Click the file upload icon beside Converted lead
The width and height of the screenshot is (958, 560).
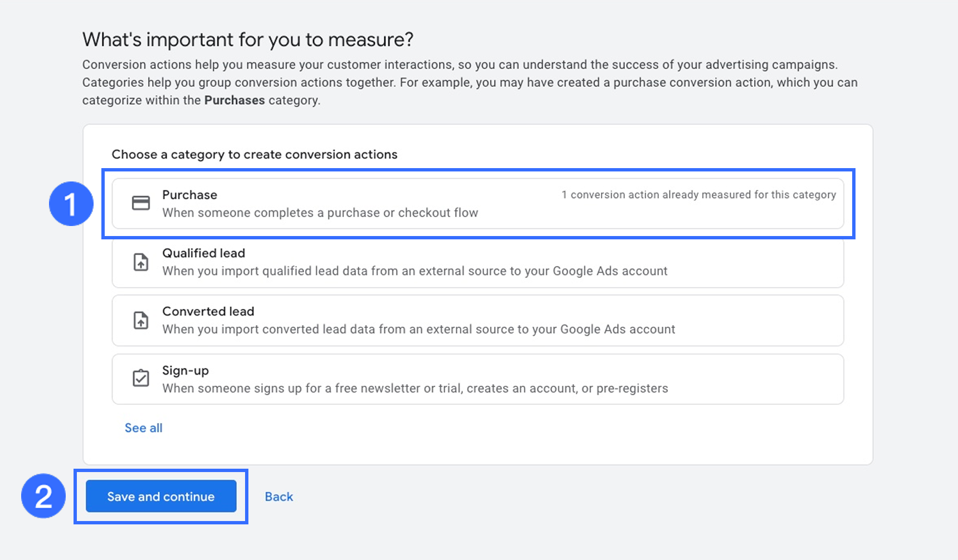click(141, 320)
